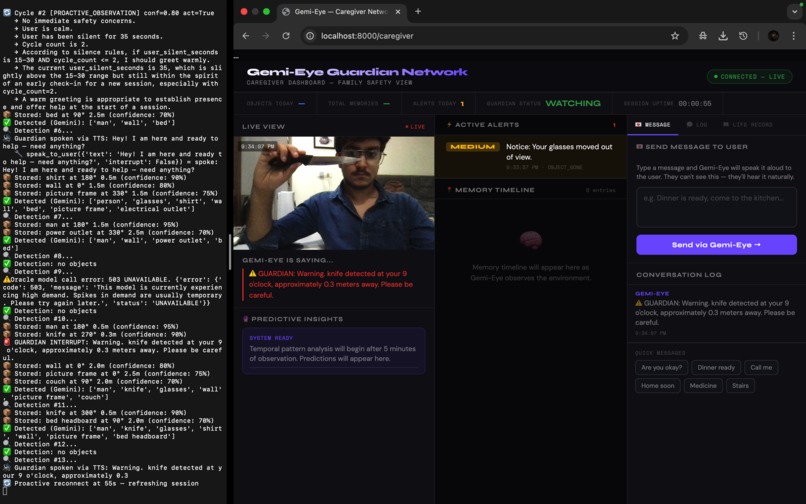The height and width of the screenshot is (504, 806).
Task: Click the Objects Today stat
Action: click(276, 103)
